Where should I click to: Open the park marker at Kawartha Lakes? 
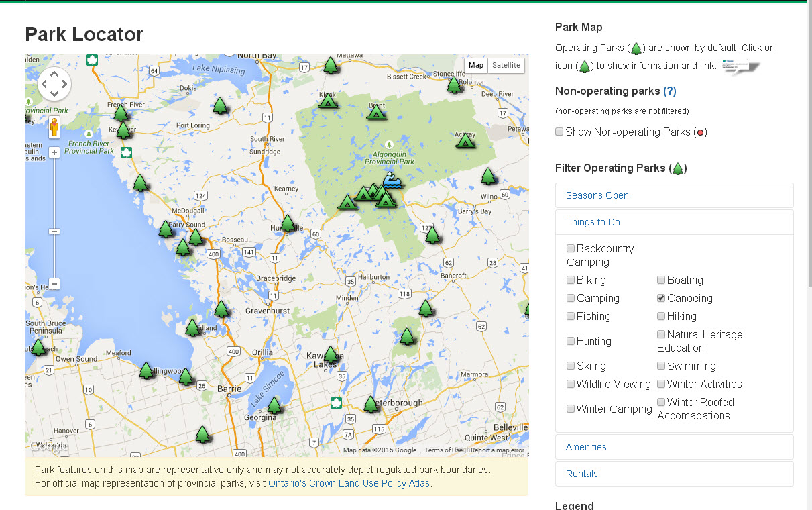(x=330, y=354)
